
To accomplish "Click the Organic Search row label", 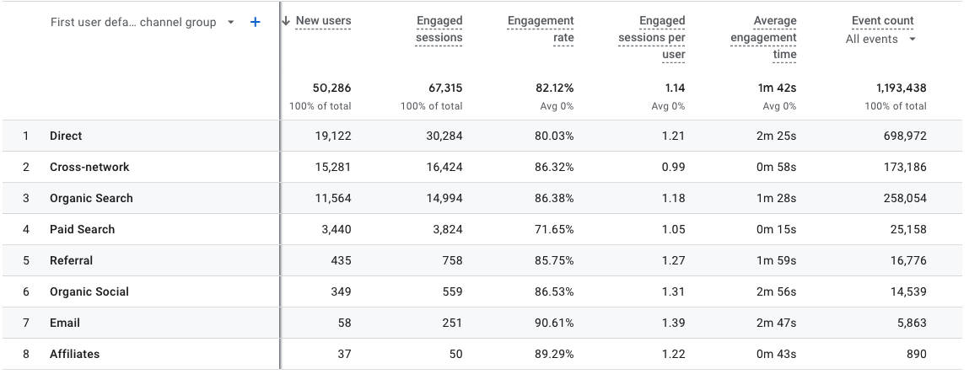I will click(91, 198).
